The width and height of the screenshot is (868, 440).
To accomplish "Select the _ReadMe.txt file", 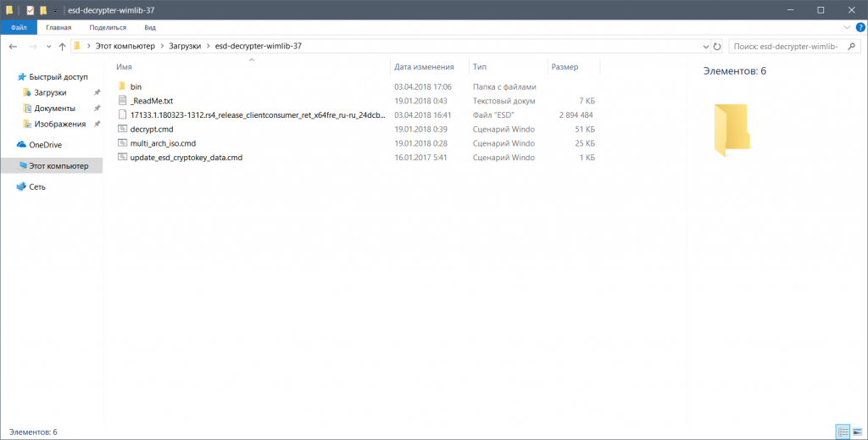I will [x=152, y=101].
